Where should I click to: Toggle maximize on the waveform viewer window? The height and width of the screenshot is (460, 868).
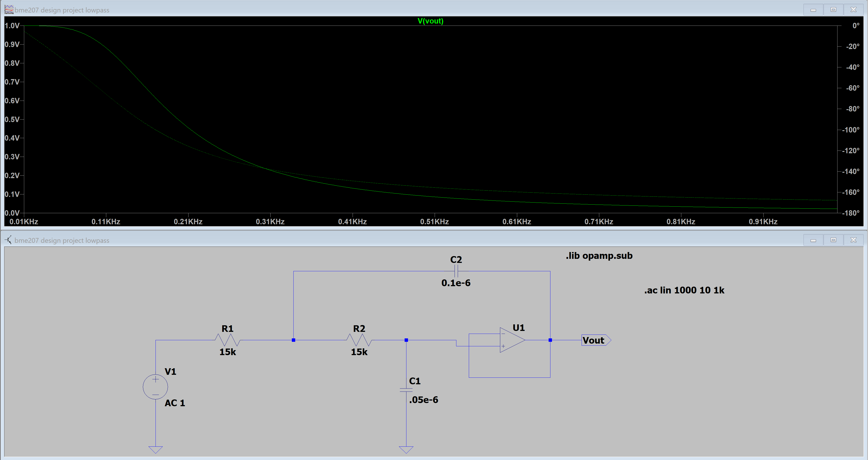pos(833,9)
